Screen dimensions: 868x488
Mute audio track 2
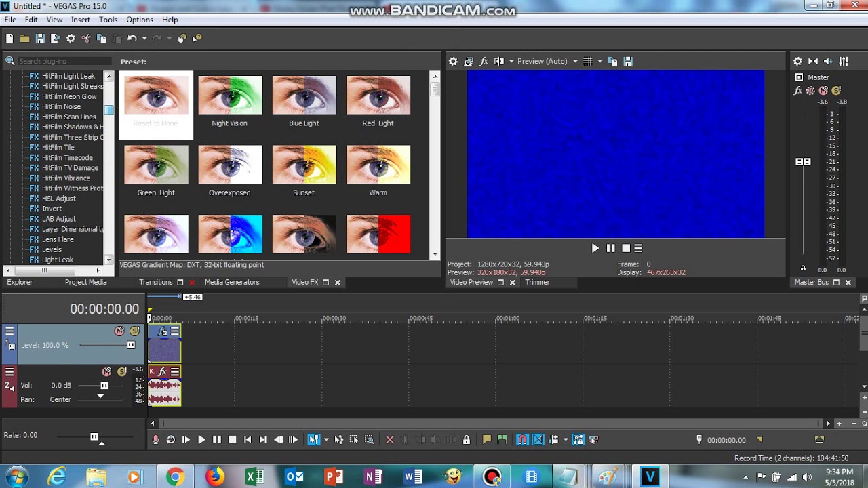[106, 372]
